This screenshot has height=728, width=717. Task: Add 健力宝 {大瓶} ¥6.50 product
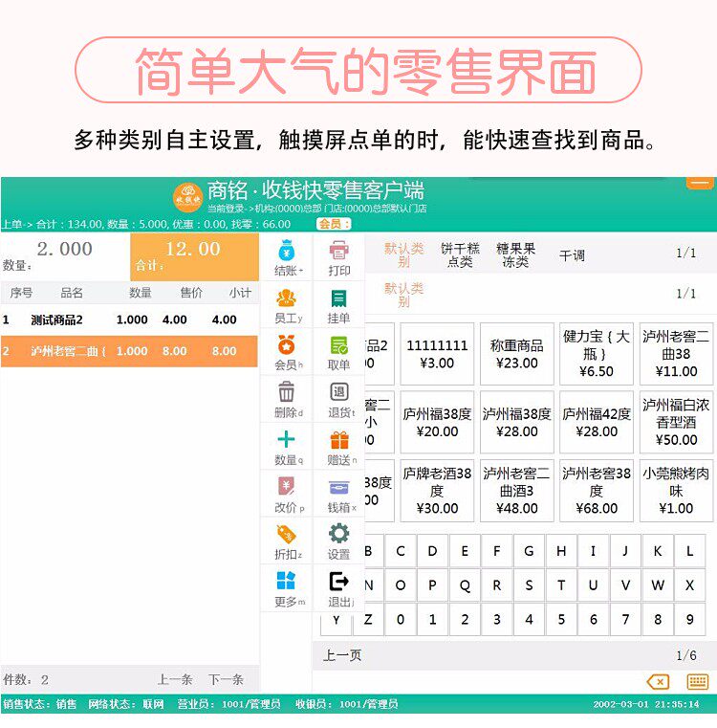pyautogui.click(x=597, y=354)
